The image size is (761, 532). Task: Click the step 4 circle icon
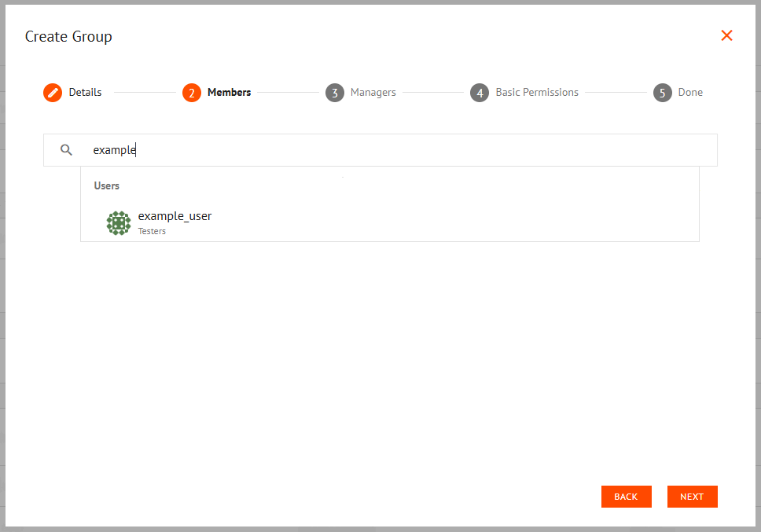click(x=480, y=93)
